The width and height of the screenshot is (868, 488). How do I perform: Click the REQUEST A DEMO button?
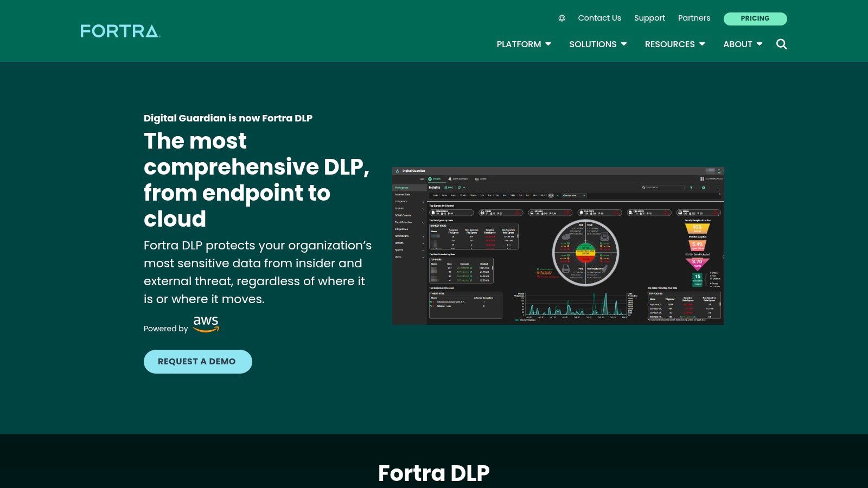coord(197,361)
